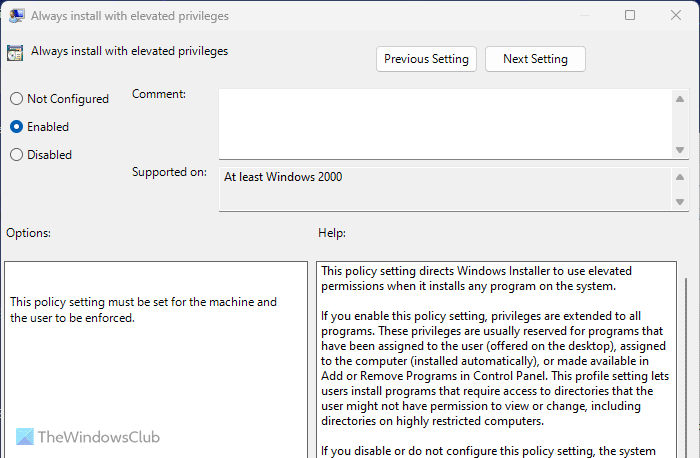Choose the Disabled radio option

pos(16,155)
